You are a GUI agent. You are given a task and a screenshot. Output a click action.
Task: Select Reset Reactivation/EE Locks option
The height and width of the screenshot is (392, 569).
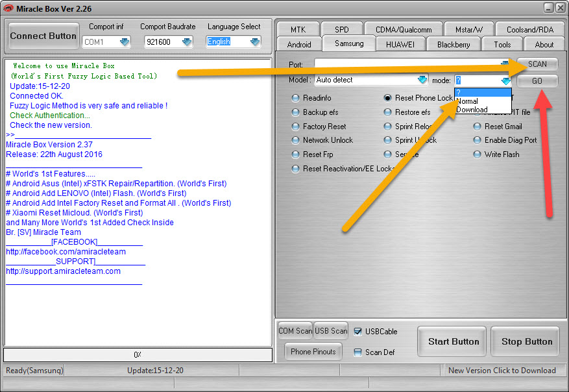(x=295, y=169)
